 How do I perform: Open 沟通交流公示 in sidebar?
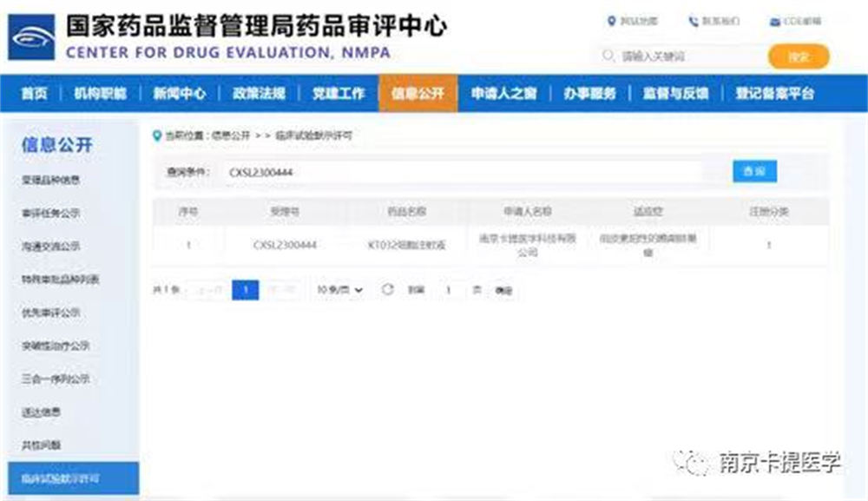pyautogui.click(x=51, y=247)
